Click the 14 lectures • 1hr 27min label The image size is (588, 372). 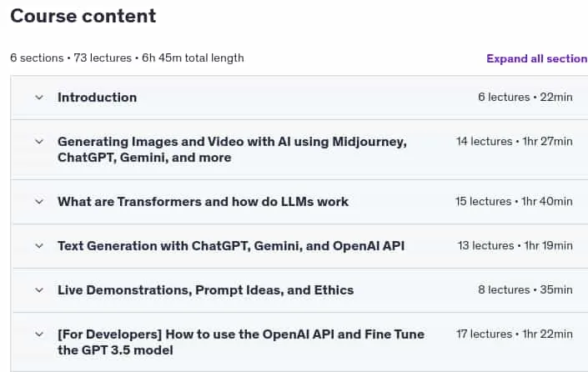click(x=514, y=141)
